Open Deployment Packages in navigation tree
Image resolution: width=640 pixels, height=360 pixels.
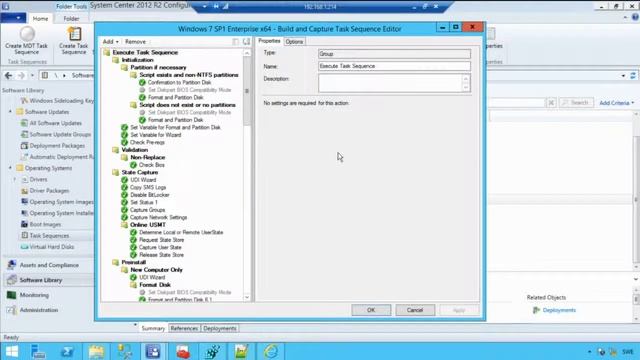tap(57, 146)
